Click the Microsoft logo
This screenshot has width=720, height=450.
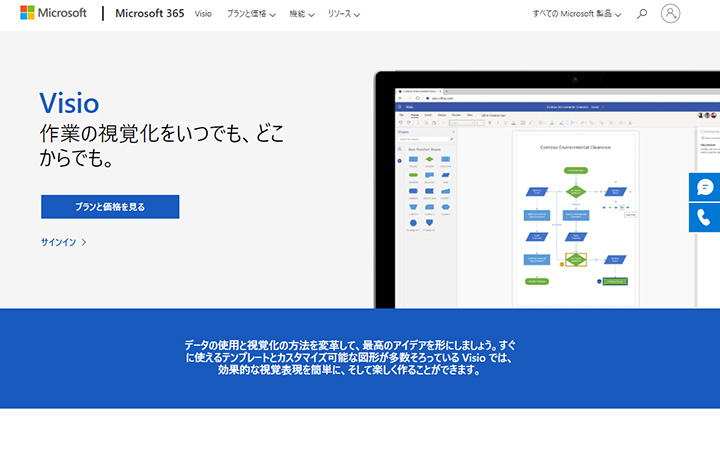click(53, 13)
